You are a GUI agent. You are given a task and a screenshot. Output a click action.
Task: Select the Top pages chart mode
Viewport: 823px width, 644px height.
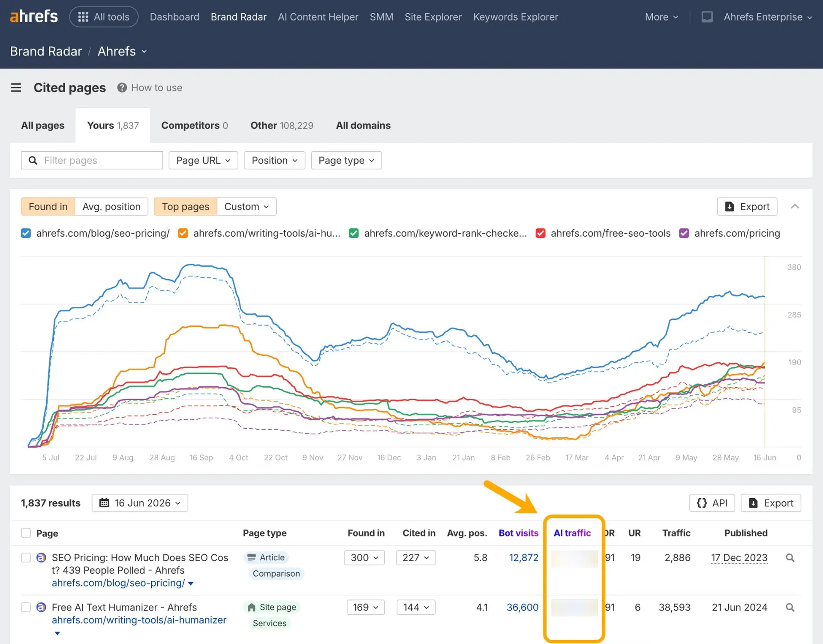click(x=186, y=207)
